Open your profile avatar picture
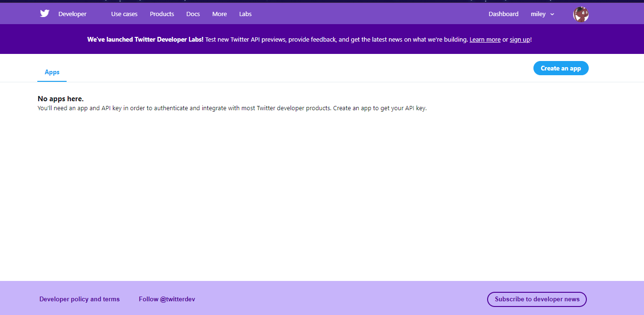Screen dimensions: 644x315 (x=581, y=14)
